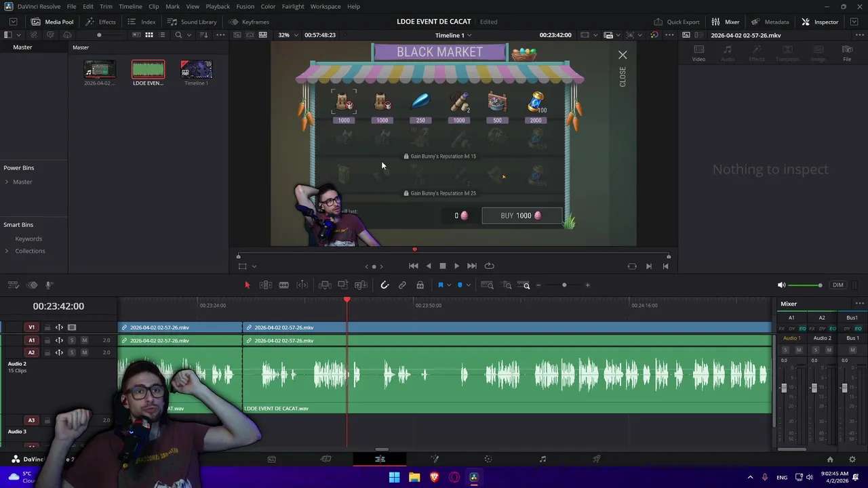The width and height of the screenshot is (868, 488).
Task: Toggle the Mixer panel button
Action: [726, 22]
